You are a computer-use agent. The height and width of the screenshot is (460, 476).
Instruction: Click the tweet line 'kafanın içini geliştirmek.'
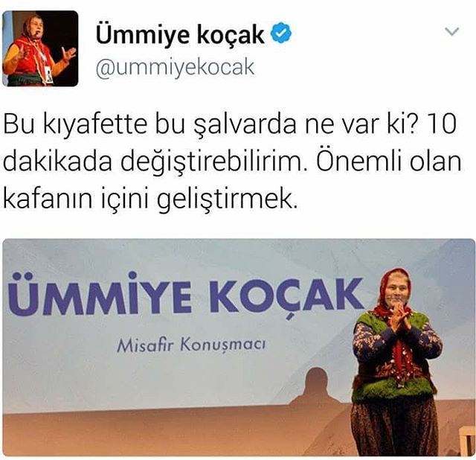click(x=149, y=200)
